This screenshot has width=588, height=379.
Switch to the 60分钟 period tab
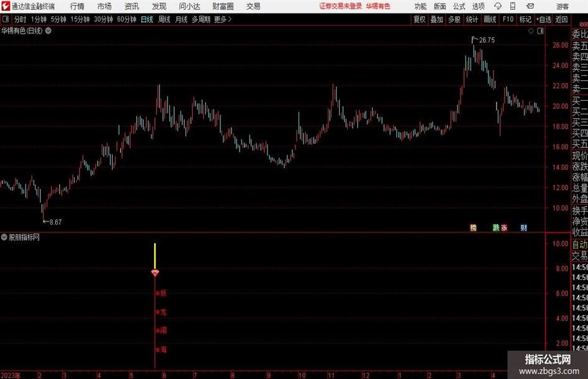pos(127,19)
